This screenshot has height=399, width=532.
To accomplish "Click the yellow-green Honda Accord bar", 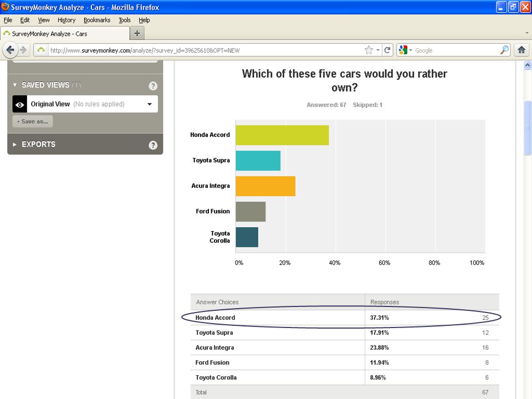I will coord(282,135).
